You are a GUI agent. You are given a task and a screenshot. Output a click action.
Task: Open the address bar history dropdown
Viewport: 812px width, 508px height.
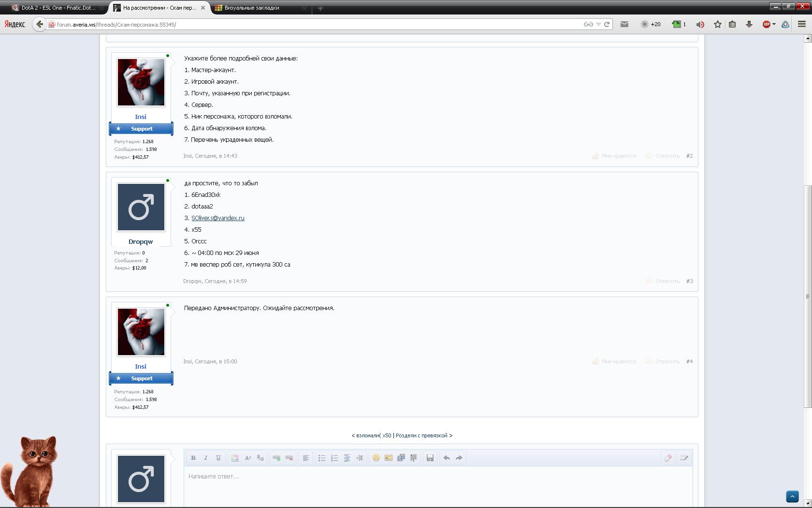tap(598, 24)
